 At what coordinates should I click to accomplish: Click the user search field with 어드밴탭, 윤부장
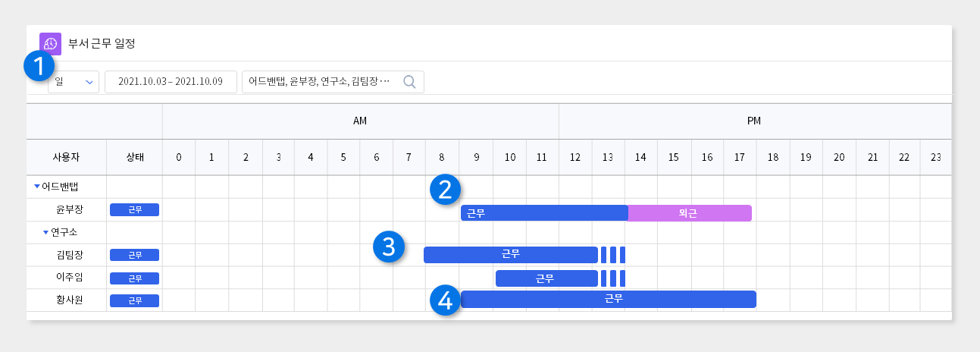coord(333,82)
